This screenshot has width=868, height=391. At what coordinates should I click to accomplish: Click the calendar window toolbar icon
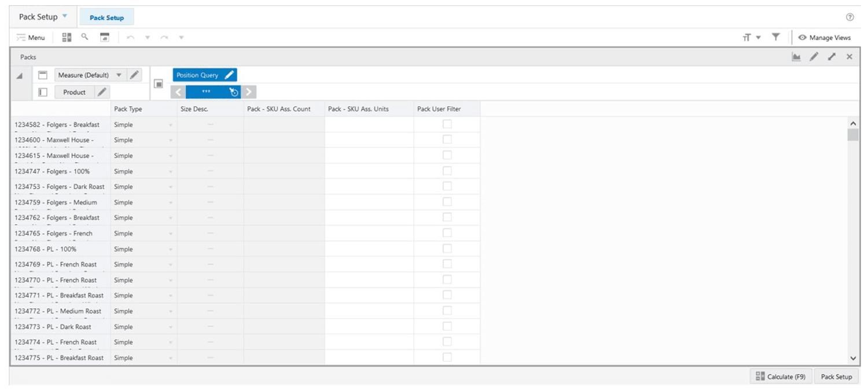tap(105, 37)
